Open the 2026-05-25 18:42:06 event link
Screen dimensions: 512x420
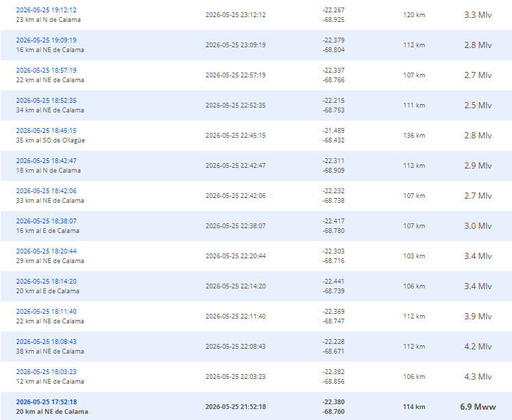pos(46,191)
